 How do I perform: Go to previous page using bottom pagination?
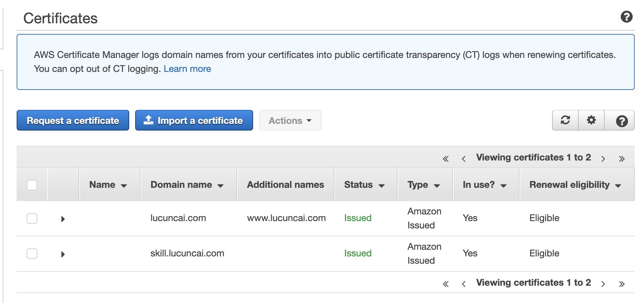pyautogui.click(x=464, y=284)
